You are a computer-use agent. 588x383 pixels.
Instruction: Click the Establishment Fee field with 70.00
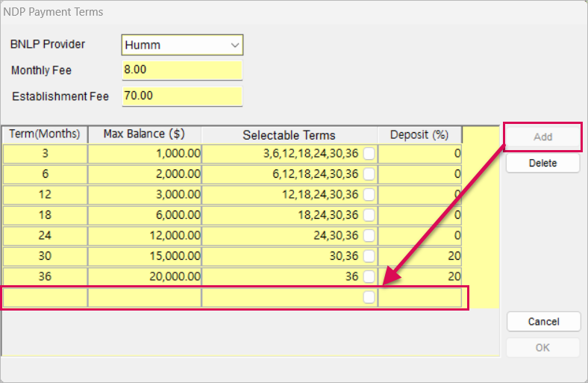point(182,96)
